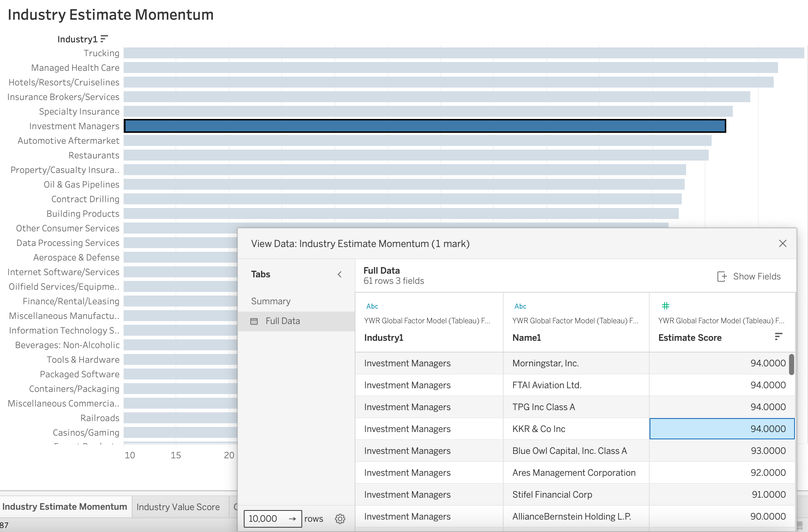Click the Containers/Packaging label

click(x=74, y=389)
